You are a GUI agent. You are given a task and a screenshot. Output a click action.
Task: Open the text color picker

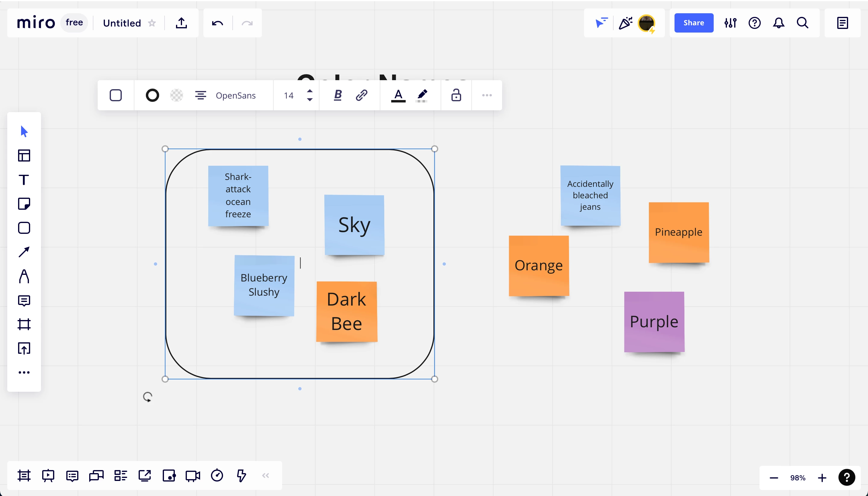pos(398,96)
